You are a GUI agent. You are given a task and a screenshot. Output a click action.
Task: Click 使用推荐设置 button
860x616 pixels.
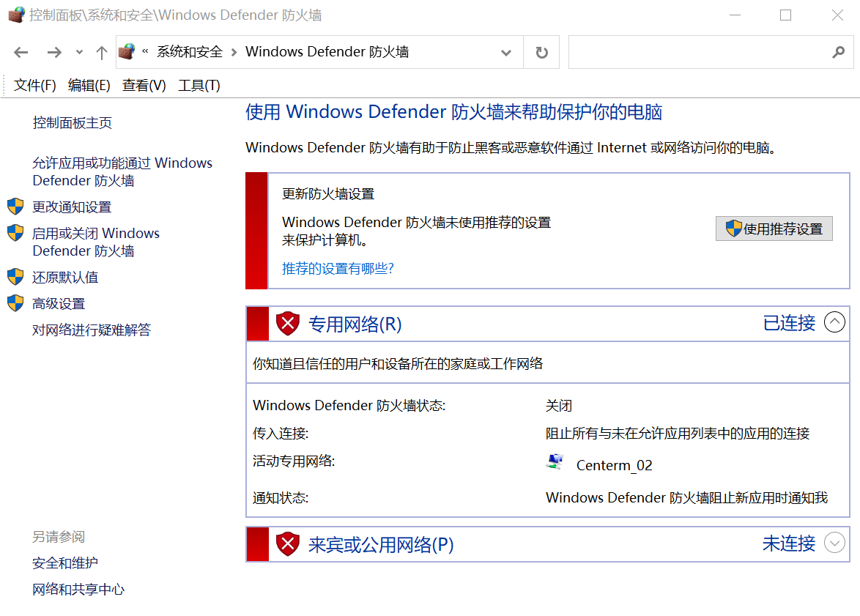pos(774,229)
